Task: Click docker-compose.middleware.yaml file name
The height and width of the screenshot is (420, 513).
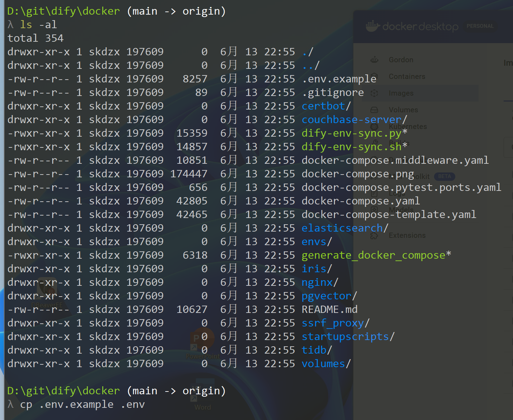Action: pos(395,160)
